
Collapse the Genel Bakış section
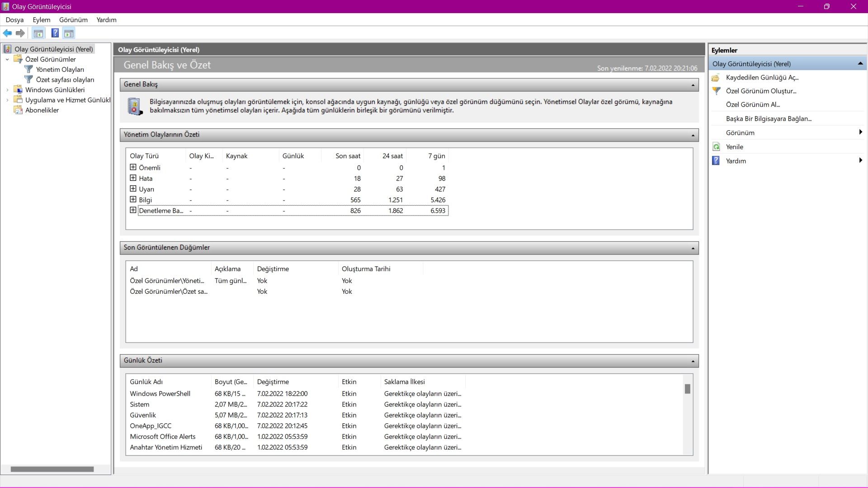[693, 85]
